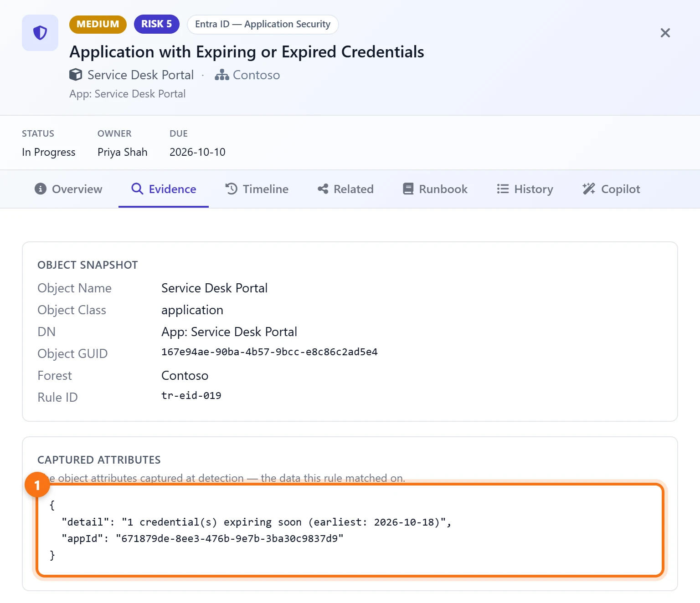
Task: Open the Runbook tab
Action: tap(435, 189)
